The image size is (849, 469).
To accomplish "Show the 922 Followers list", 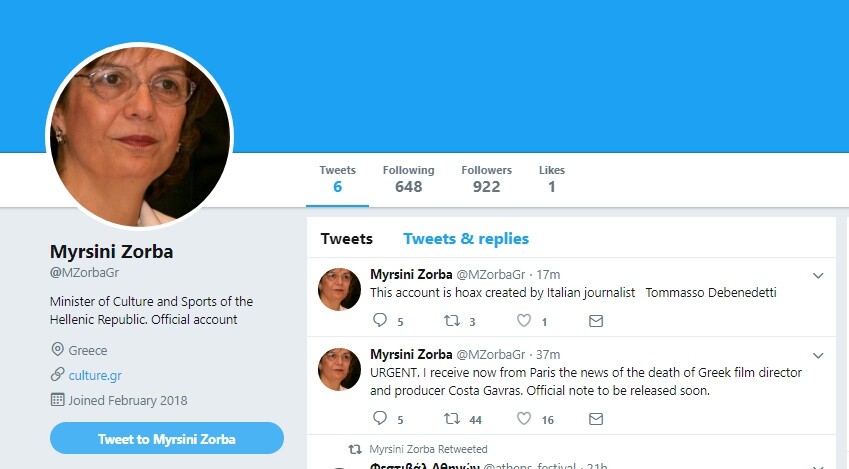I will click(x=486, y=179).
